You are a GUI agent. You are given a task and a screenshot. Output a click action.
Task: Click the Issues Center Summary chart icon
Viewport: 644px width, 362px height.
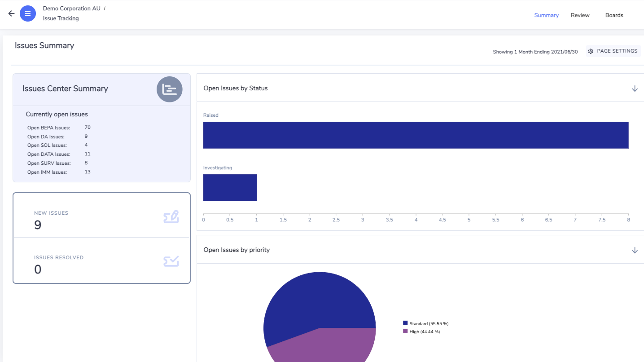coord(170,89)
